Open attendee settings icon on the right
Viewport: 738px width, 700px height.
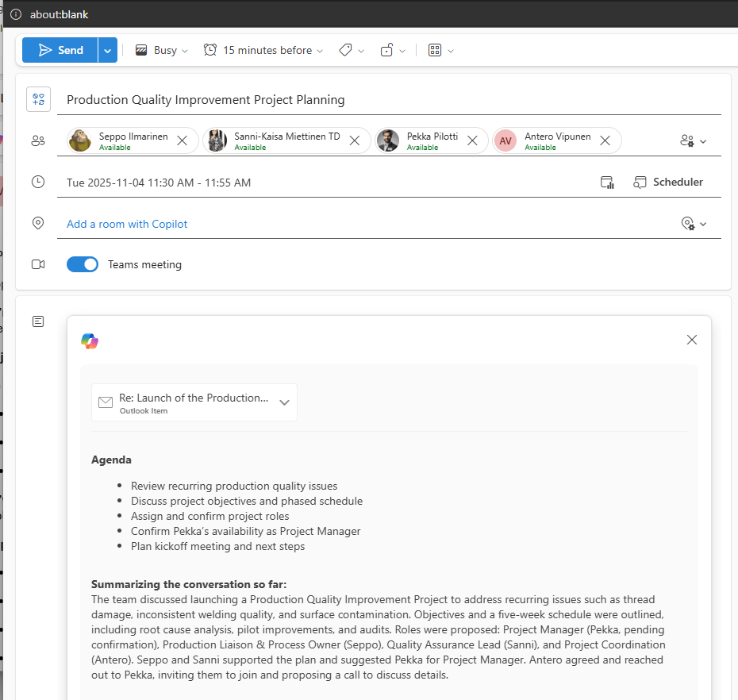693,140
